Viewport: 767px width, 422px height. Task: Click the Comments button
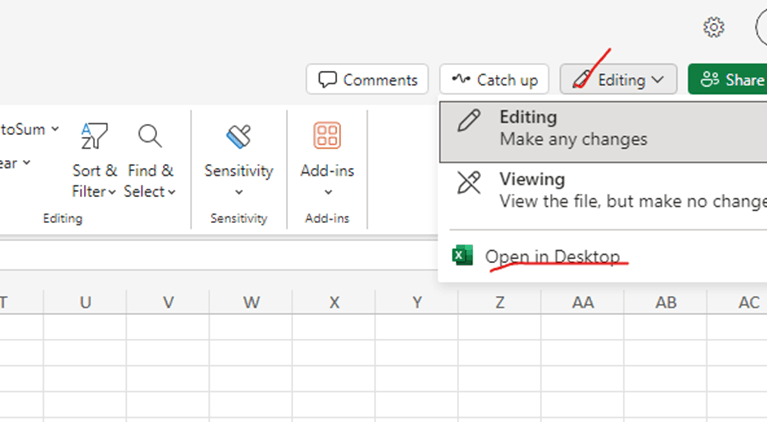(x=367, y=79)
